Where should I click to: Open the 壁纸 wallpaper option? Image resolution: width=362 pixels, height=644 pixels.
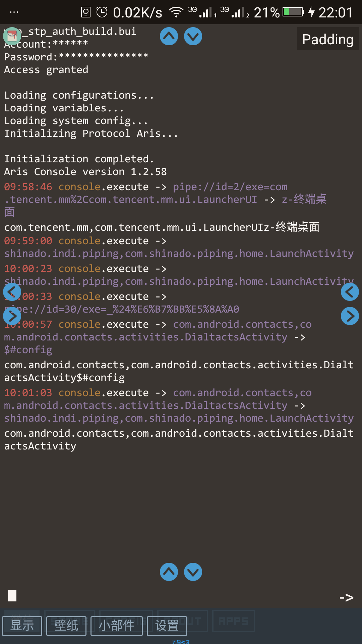coord(66,626)
